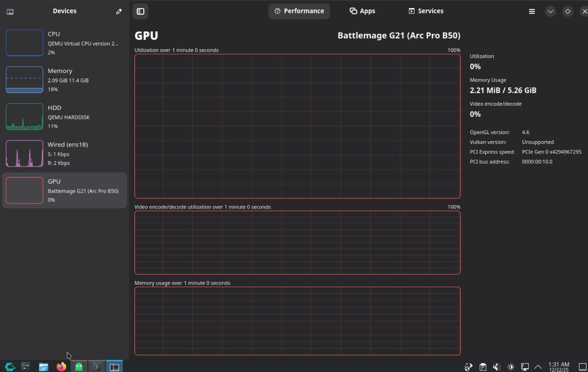This screenshot has height=372, width=588.
Task: Click the diamond-shaped window button
Action: pyautogui.click(x=567, y=11)
